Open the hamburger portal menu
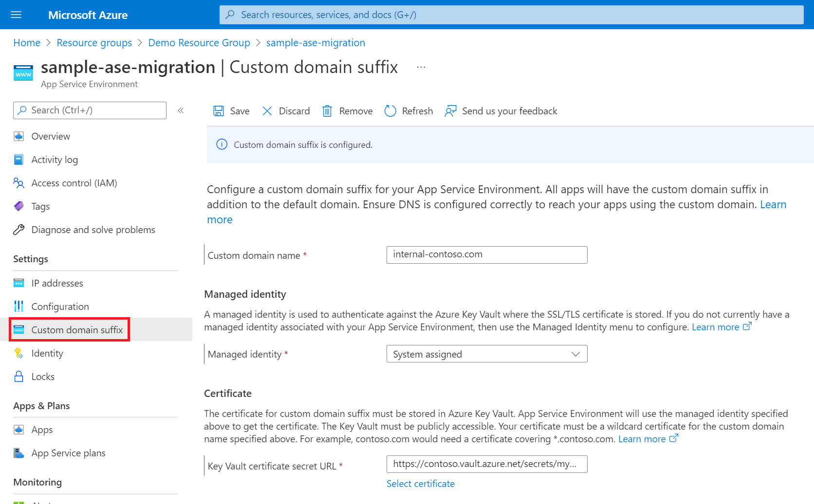814x504 pixels. (16, 15)
